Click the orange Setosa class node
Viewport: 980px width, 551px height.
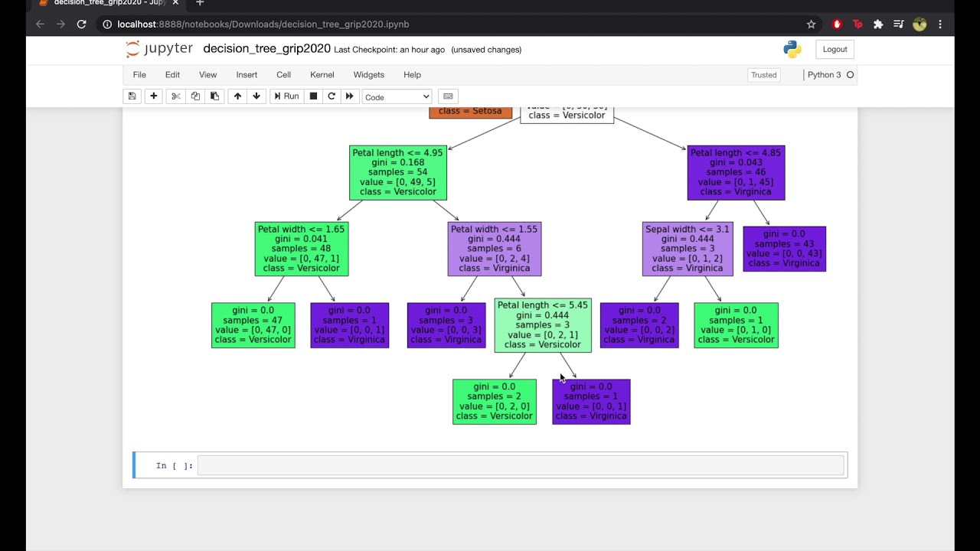coord(470,112)
